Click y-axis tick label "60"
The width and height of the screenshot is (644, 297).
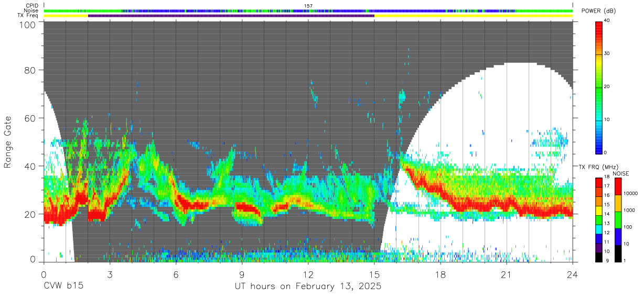30,118
